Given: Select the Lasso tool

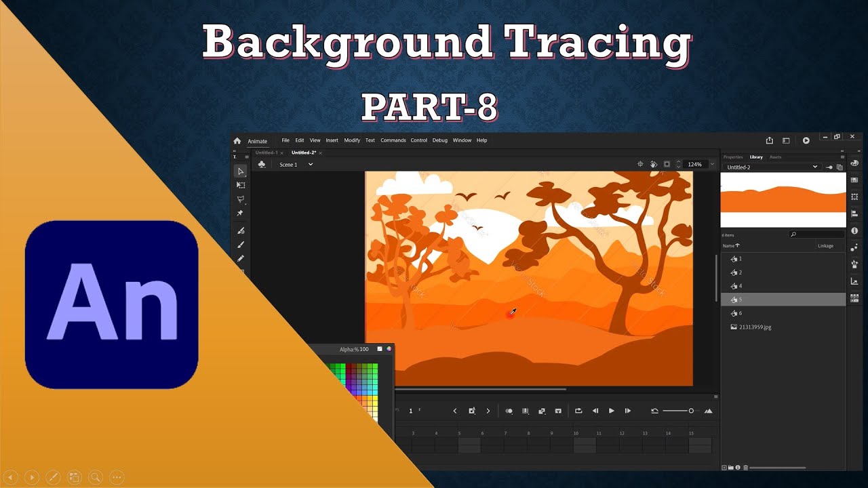Looking at the screenshot, I should pos(241,199).
